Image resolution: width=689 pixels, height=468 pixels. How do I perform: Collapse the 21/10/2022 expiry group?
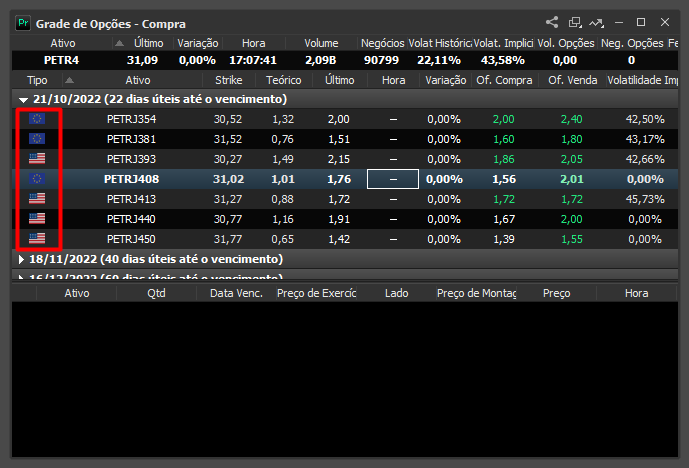coord(23,100)
